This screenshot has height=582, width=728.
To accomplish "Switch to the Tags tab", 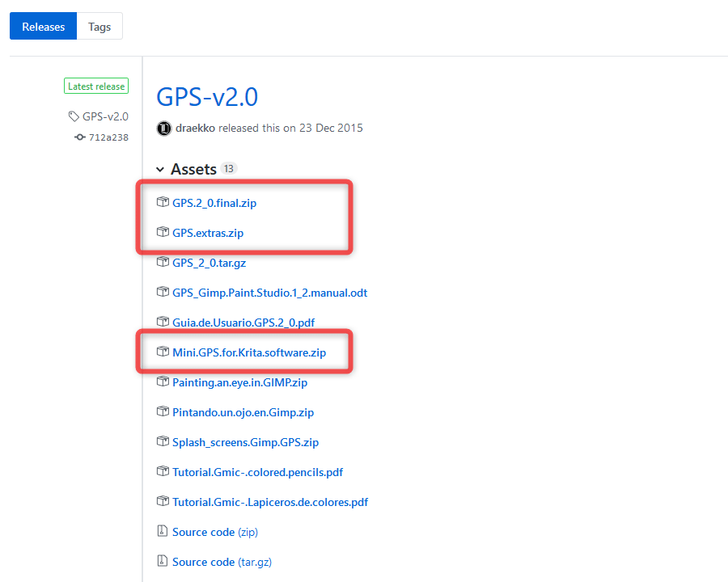I will [99, 27].
